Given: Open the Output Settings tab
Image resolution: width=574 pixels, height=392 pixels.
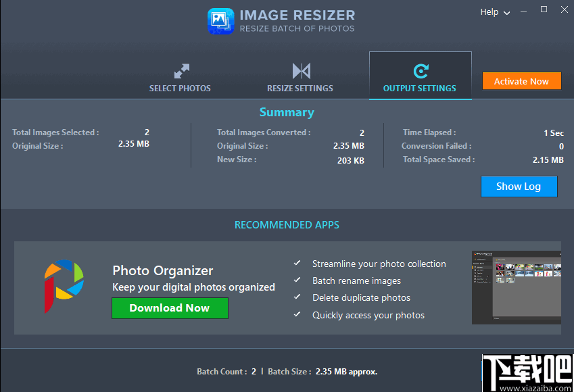Looking at the screenshot, I should point(420,88).
